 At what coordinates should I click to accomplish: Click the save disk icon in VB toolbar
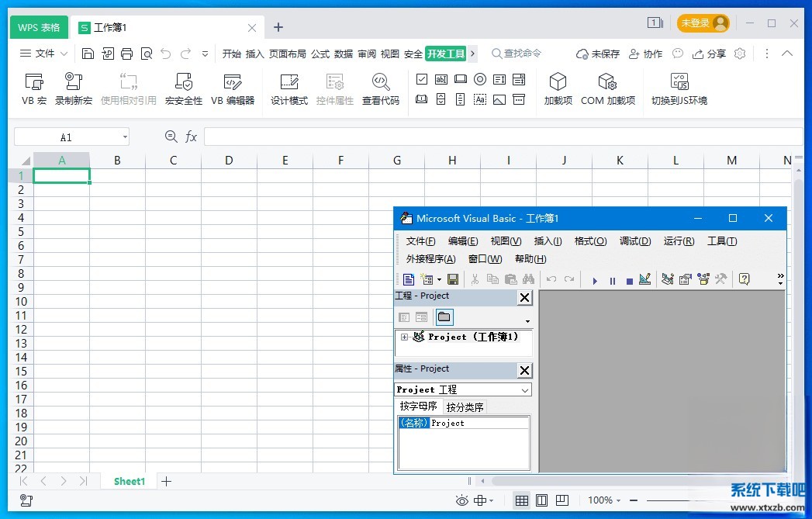pyautogui.click(x=453, y=280)
